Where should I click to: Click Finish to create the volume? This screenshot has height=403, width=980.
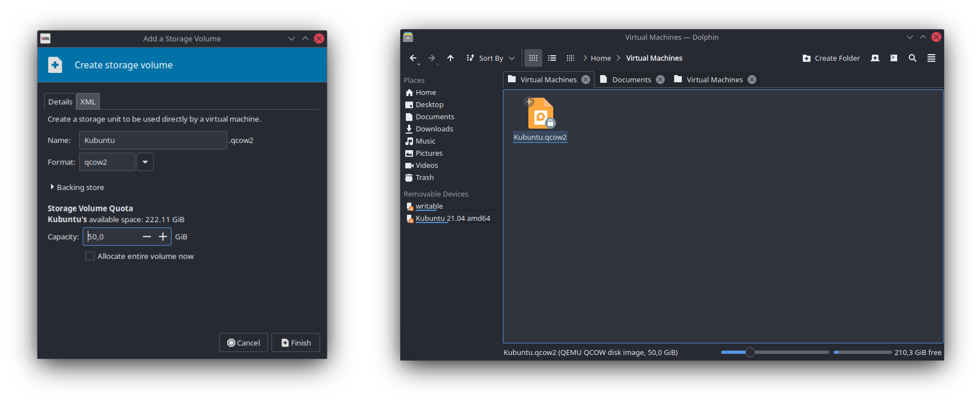tap(296, 343)
